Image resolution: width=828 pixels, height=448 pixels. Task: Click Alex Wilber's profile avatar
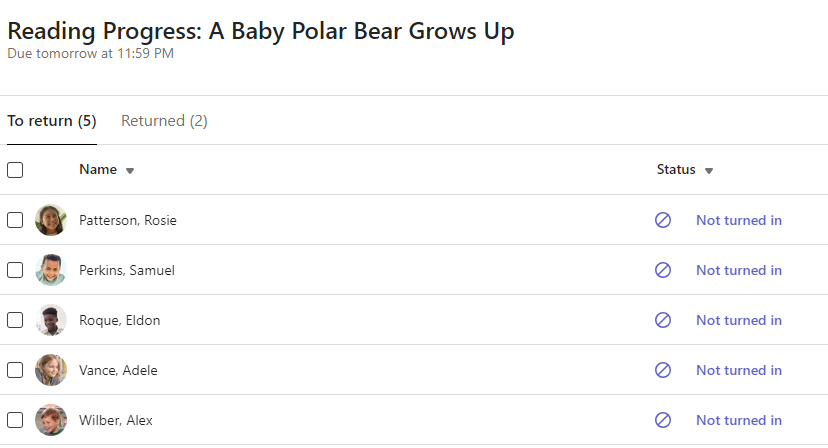pyautogui.click(x=51, y=420)
